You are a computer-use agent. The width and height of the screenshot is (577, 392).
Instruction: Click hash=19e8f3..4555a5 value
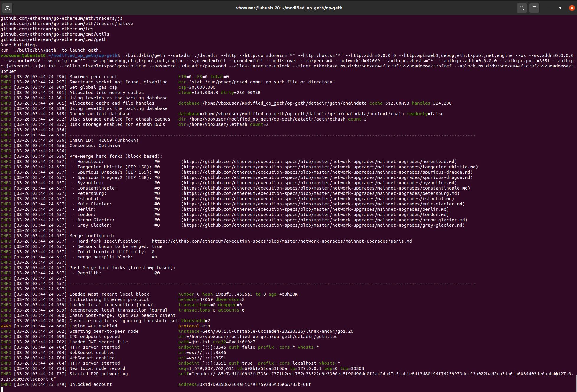[227, 294]
